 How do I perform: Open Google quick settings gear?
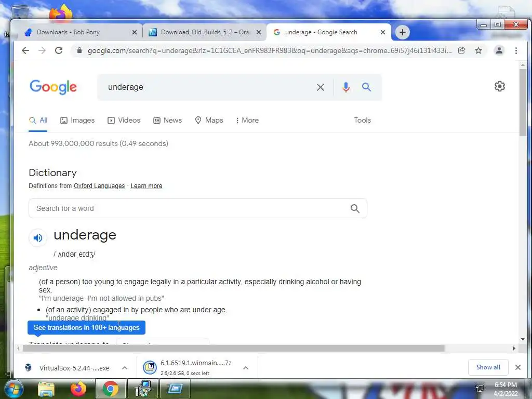click(499, 86)
